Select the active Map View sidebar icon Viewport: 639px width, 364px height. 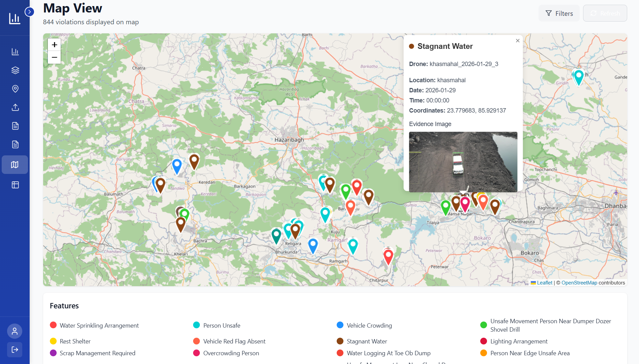point(15,164)
